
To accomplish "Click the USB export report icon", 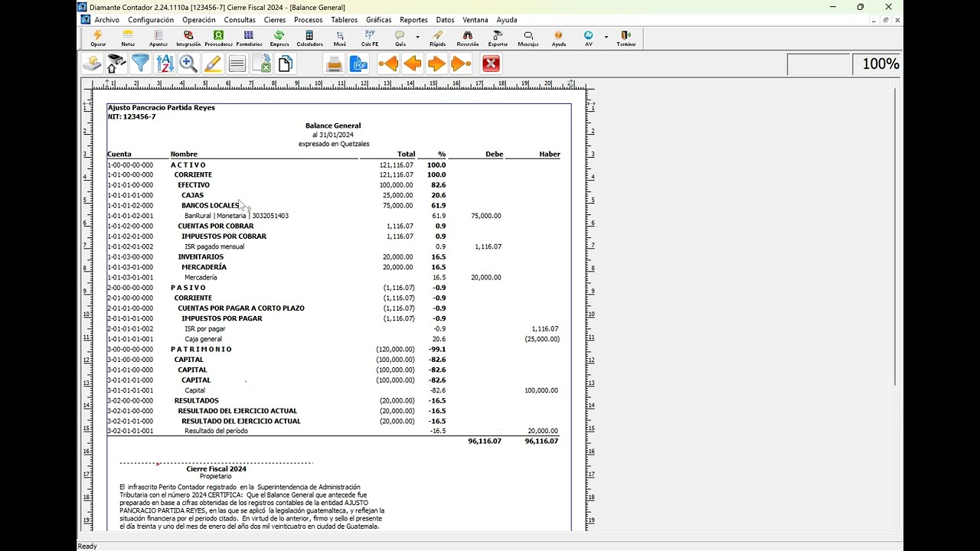I will (x=116, y=64).
